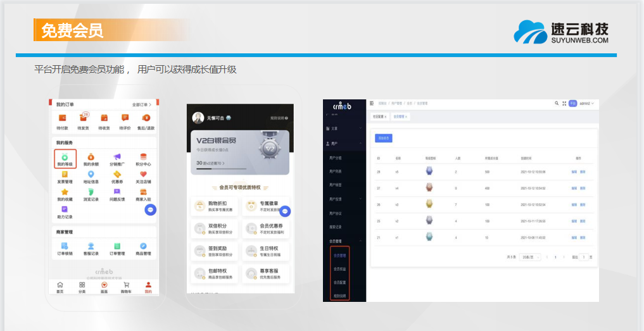Tap the 优惠券 coupon icon
644x331 pixels.
[x=117, y=175]
